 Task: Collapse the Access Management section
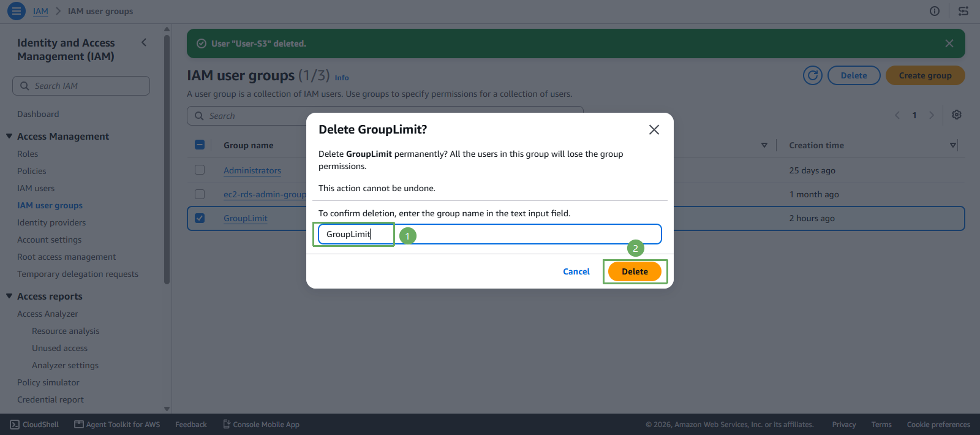click(x=9, y=136)
